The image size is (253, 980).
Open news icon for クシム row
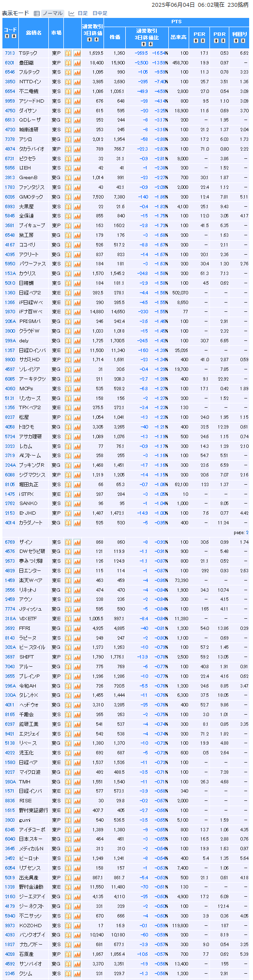68,974
